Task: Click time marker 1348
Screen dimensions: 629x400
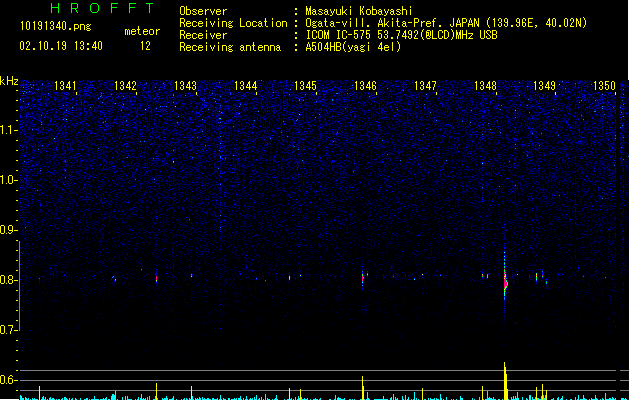Action: pyautogui.click(x=485, y=85)
